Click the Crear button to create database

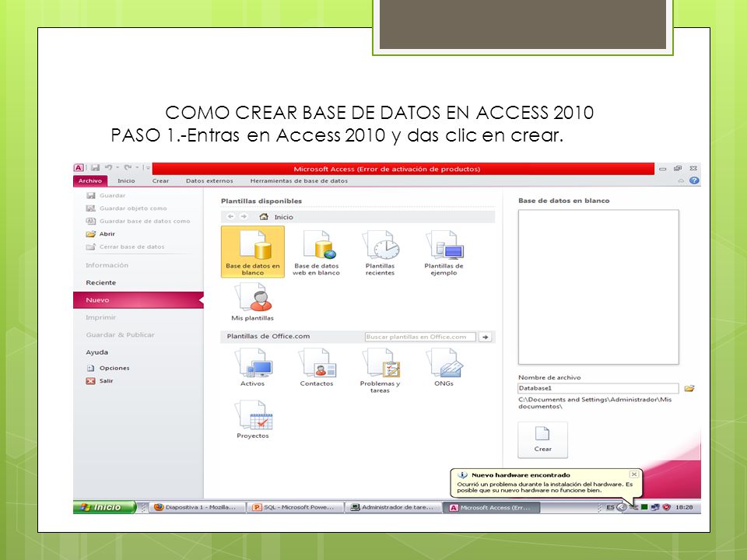tap(542, 439)
